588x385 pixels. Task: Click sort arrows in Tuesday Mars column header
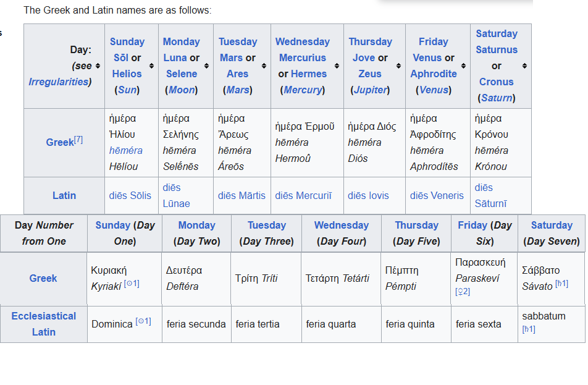point(264,66)
